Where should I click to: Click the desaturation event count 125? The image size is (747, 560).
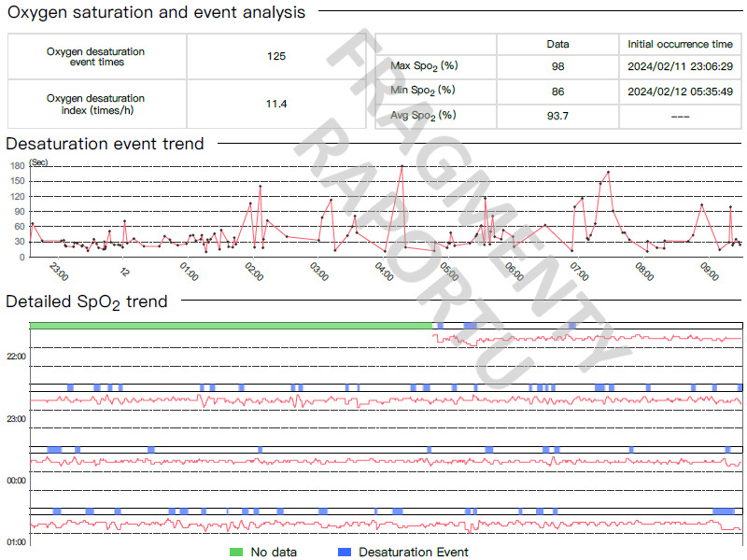pos(275,56)
